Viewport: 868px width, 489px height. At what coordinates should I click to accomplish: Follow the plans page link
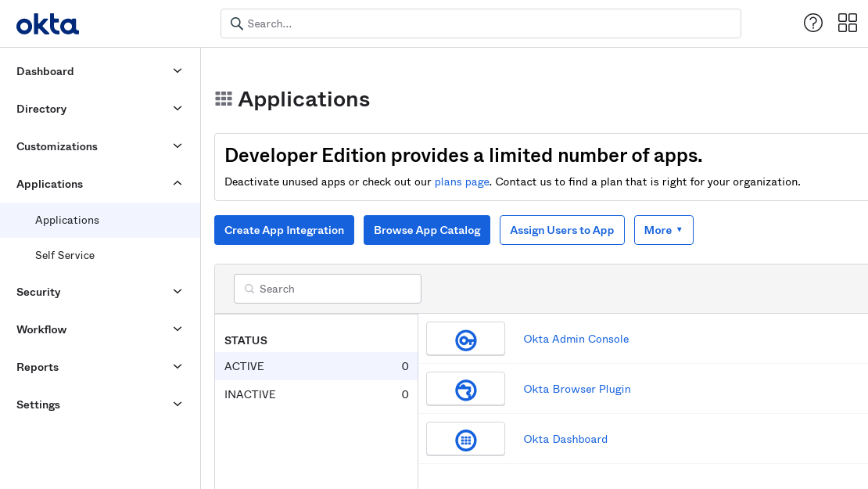[x=461, y=182]
